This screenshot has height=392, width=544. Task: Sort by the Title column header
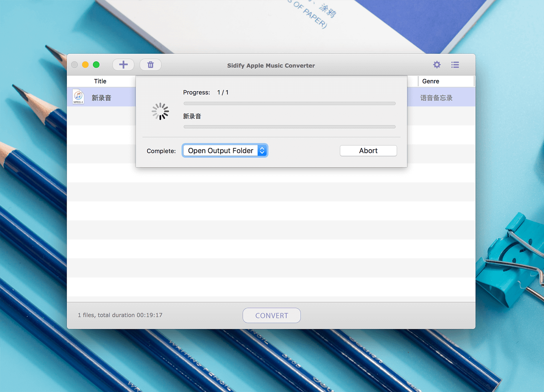click(x=100, y=81)
